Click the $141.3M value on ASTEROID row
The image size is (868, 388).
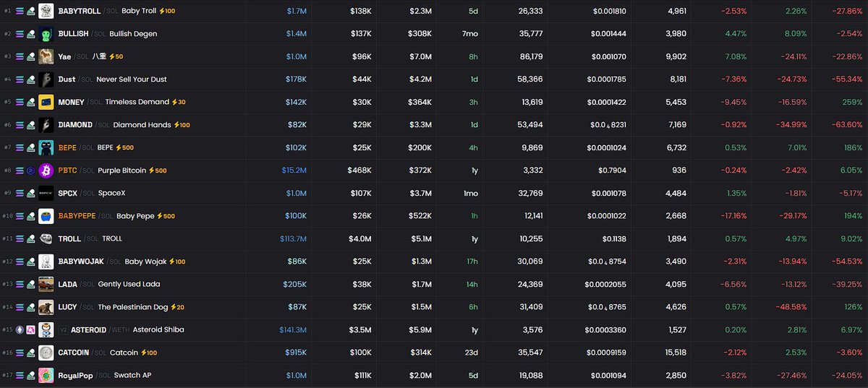pyautogui.click(x=293, y=329)
